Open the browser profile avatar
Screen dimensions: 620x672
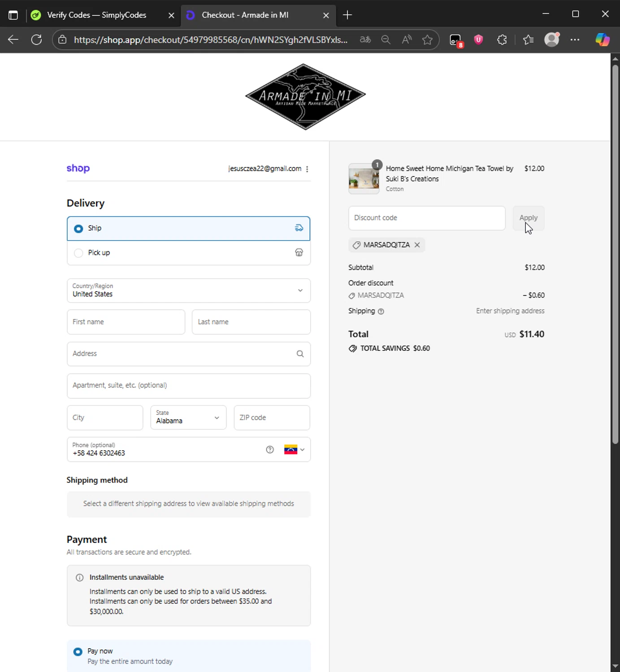552,39
